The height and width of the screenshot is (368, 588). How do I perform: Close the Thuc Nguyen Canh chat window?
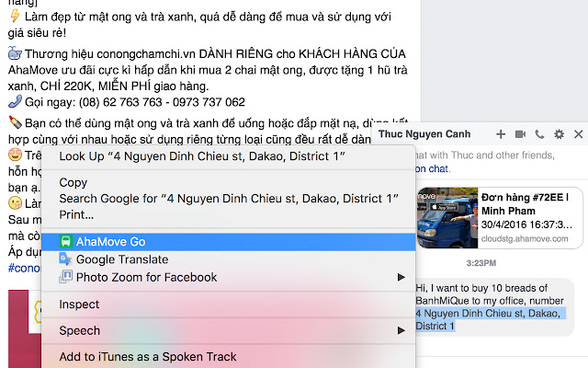(x=578, y=134)
